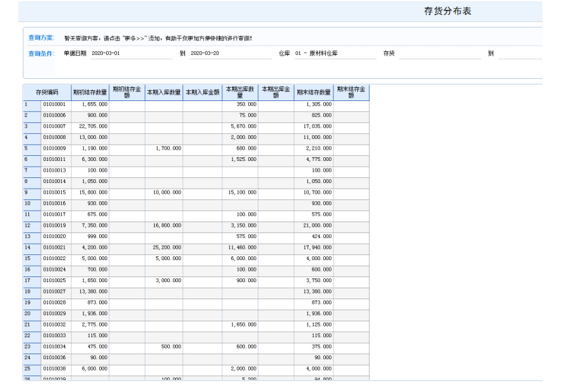Select the 存货编码 column header
The image size is (562, 392).
coord(47,92)
